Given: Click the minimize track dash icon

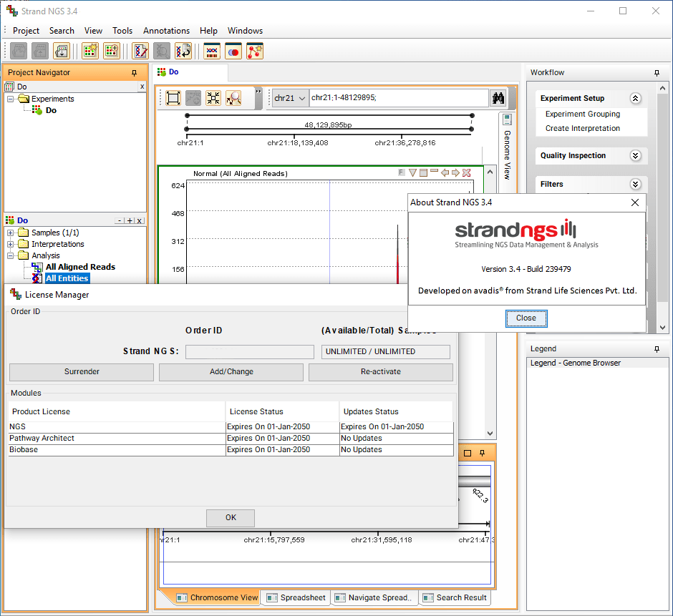Looking at the screenshot, I should tap(434, 171).
